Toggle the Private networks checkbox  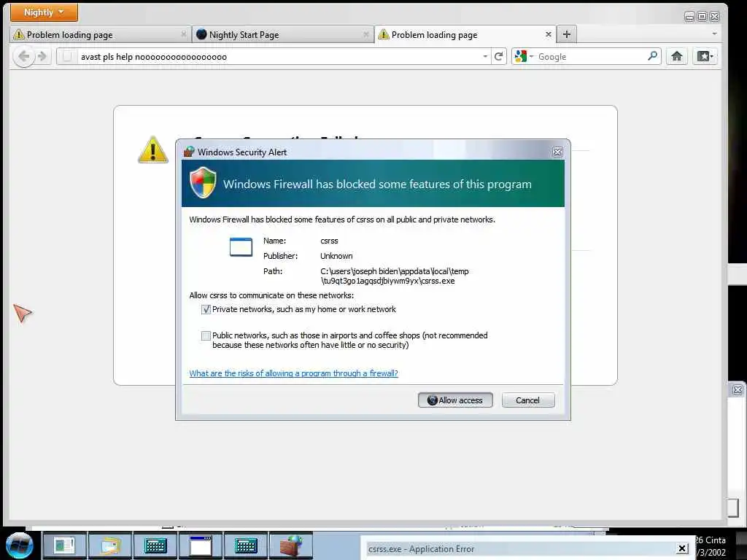click(206, 309)
